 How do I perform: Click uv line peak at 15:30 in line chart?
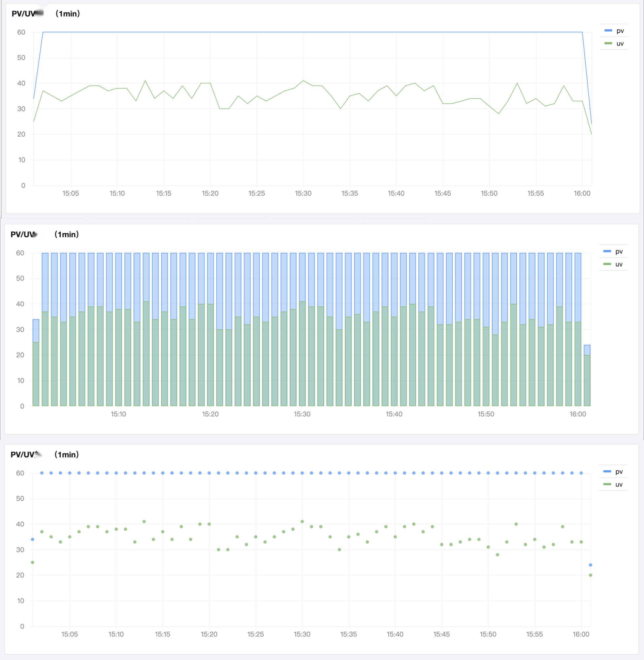point(304,81)
